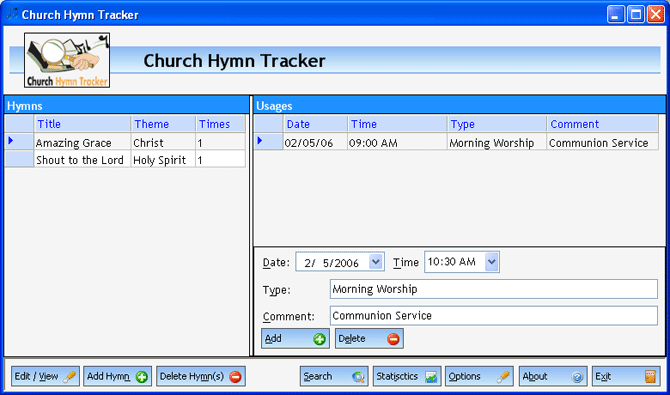Click the 02/05/06 date cell
The height and width of the screenshot is (395, 670).
click(315, 142)
